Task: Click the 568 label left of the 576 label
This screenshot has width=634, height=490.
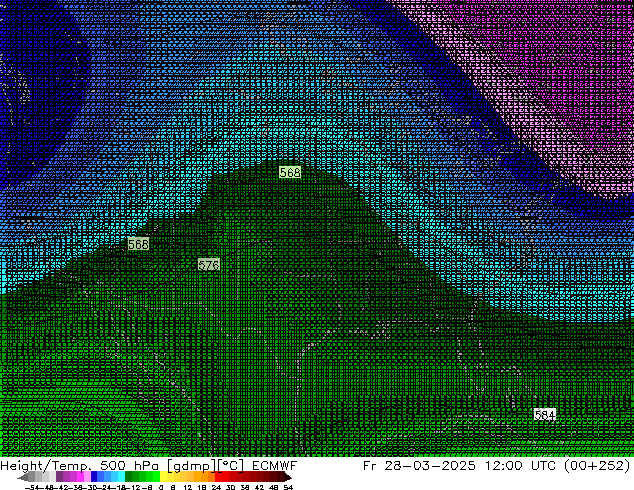Action: coord(138,244)
